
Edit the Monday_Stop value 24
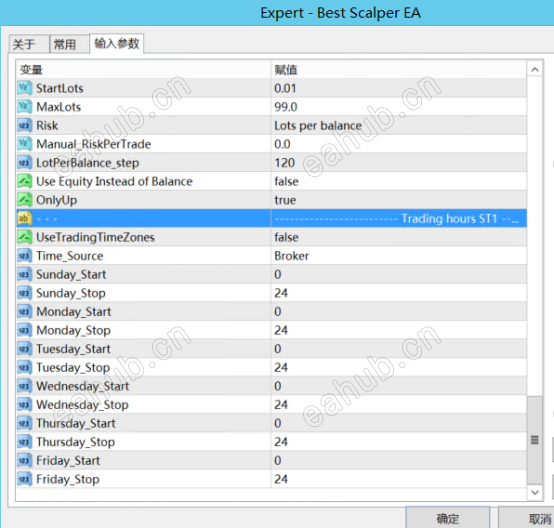tap(281, 330)
